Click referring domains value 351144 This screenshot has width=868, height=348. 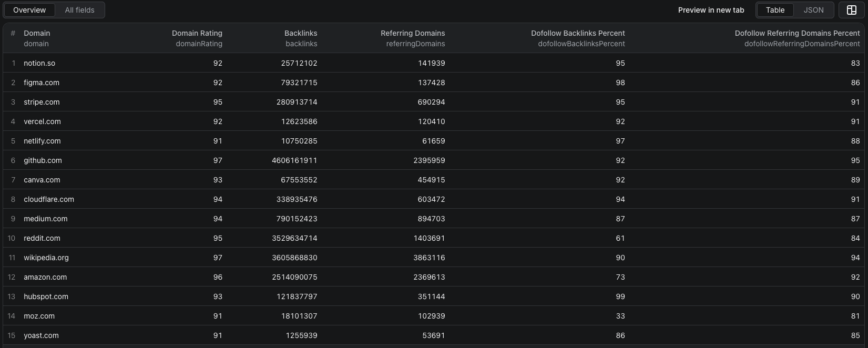[x=432, y=296]
